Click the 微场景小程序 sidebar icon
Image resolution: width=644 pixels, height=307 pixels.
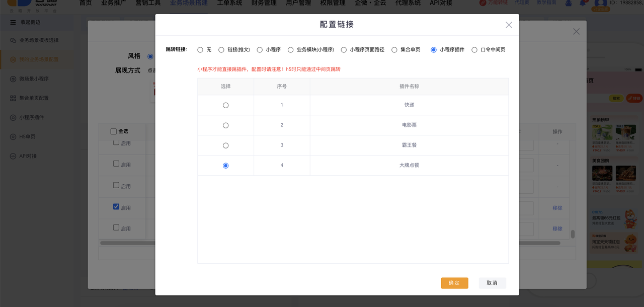(x=13, y=79)
